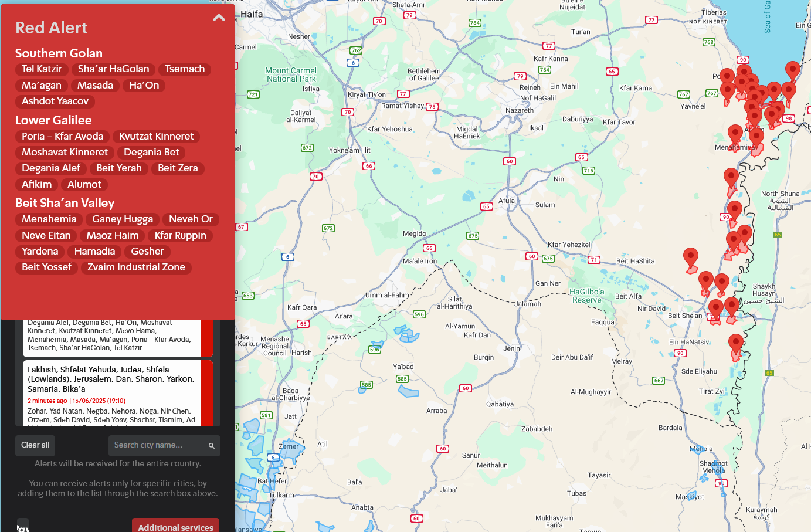Select the Ma'agan city tag
The image size is (811, 532).
click(x=42, y=86)
